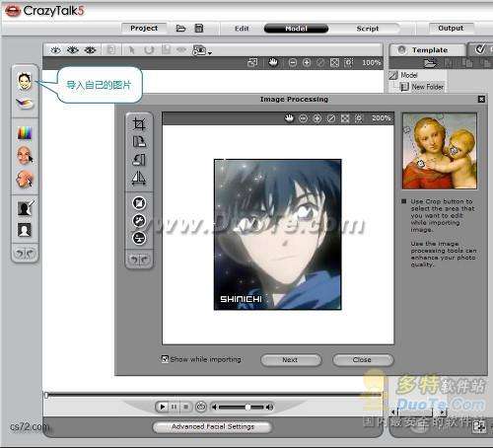Click the second rotate image tool
This screenshot has width=493, height=448.
pos(139,160)
